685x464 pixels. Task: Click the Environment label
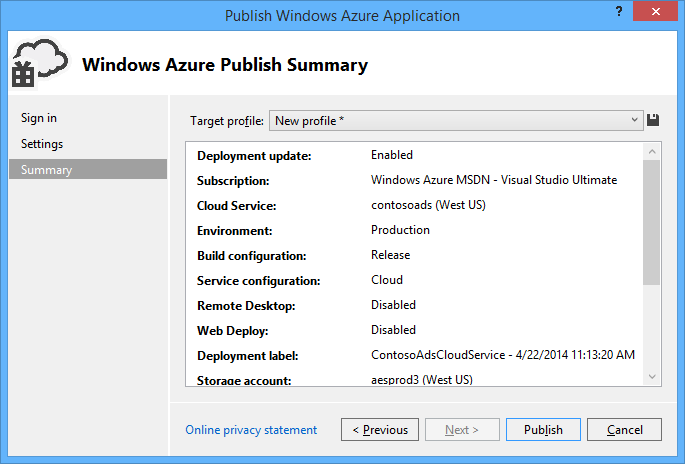pyautogui.click(x=235, y=231)
